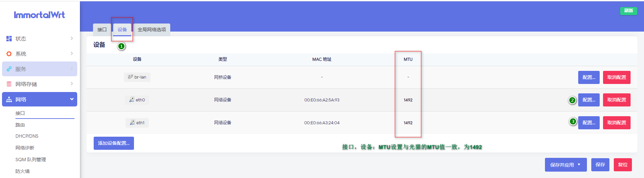The width and height of the screenshot is (644, 178).
Task: Click the eth0 device icon
Action: pos(132,100)
